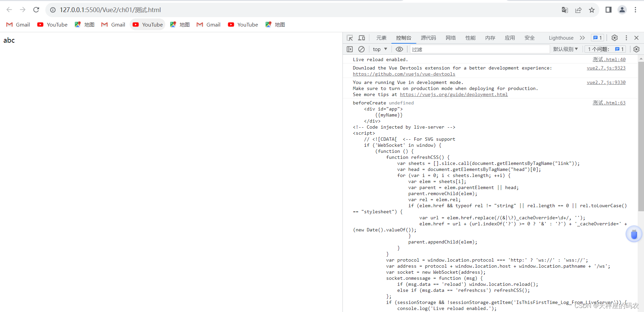Click the console vertical scrollbar thumb
This screenshot has width=644, height=312.
(x=641, y=136)
